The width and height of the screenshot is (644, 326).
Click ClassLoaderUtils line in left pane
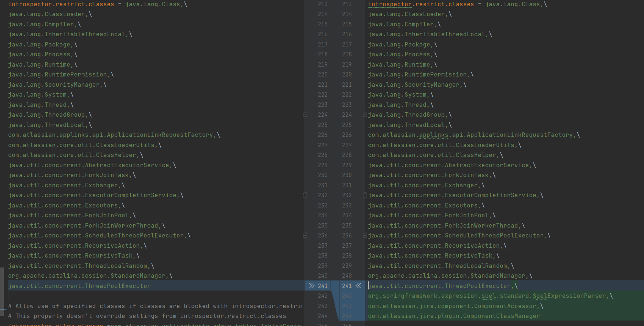point(85,145)
